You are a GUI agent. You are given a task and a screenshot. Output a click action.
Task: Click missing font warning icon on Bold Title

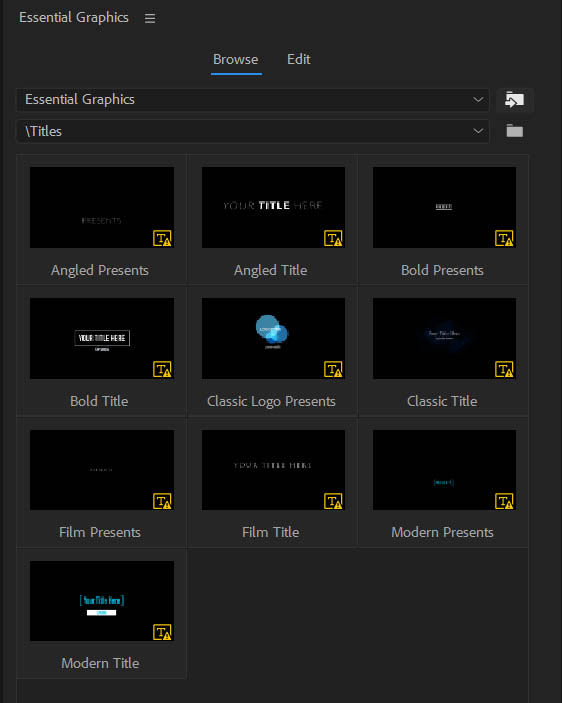[162, 369]
